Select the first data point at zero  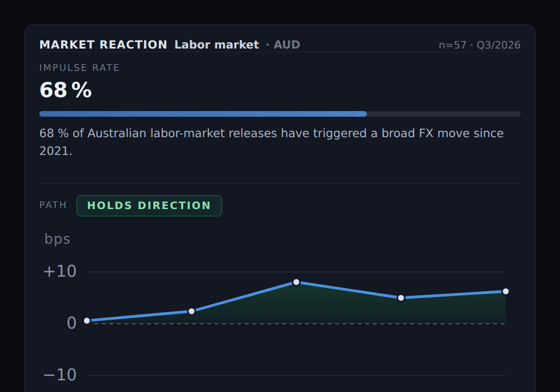[87, 321]
